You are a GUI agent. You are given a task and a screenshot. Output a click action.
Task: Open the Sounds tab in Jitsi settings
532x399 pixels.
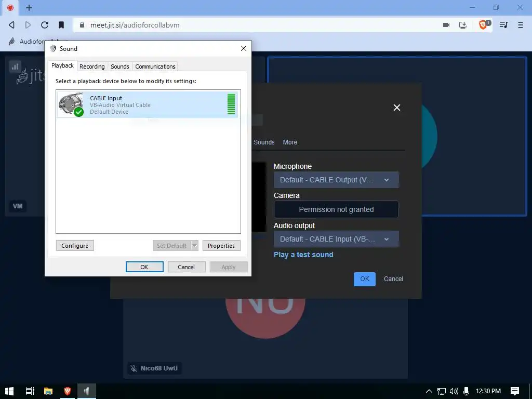264,142
